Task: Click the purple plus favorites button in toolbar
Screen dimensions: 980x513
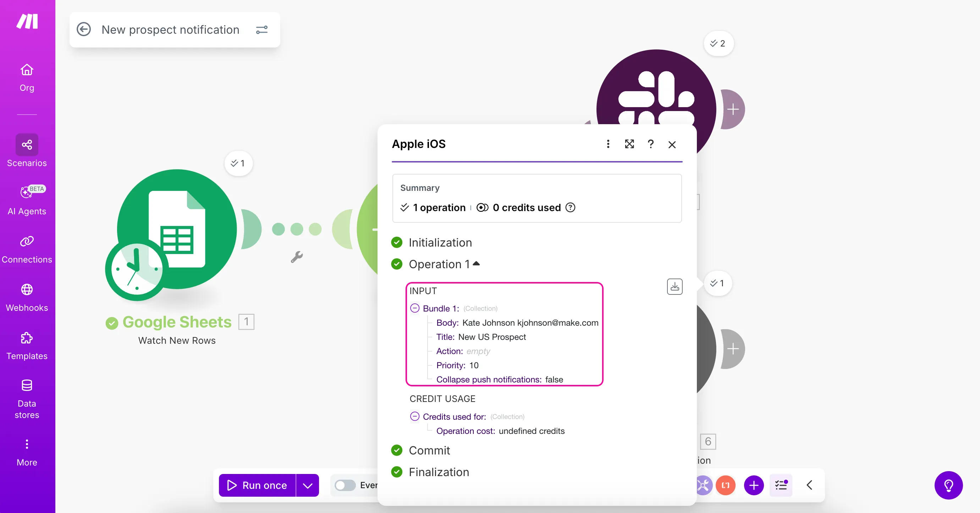Action: pyautogui.click(x=754, y=485)
